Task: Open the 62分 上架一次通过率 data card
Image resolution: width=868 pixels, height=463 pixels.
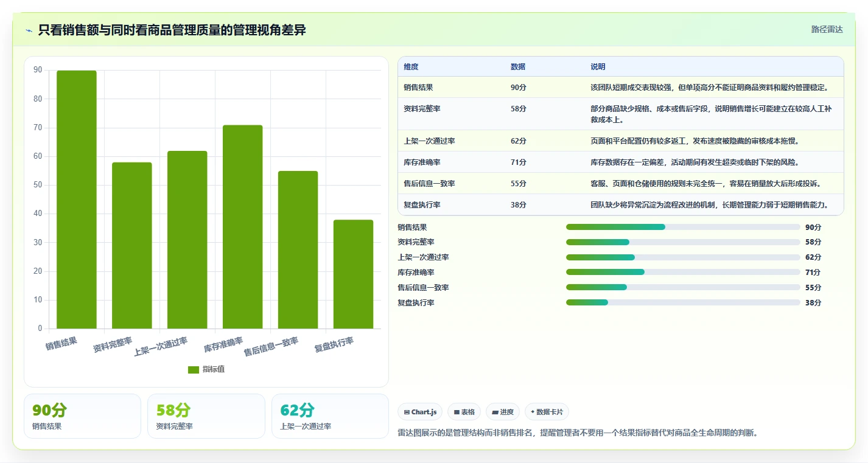Action: pyautogui.click(x=330, y=416)
